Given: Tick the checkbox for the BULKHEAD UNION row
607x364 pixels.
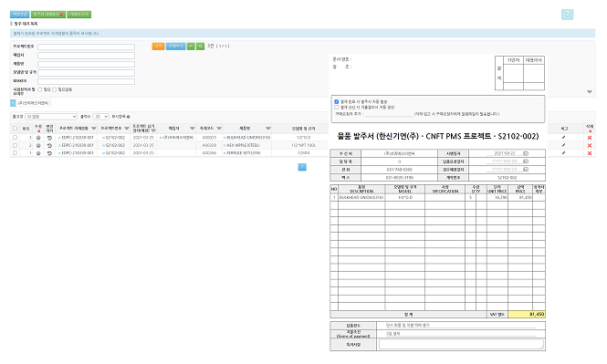Looking at the screenshot, I should click(16, 138).
